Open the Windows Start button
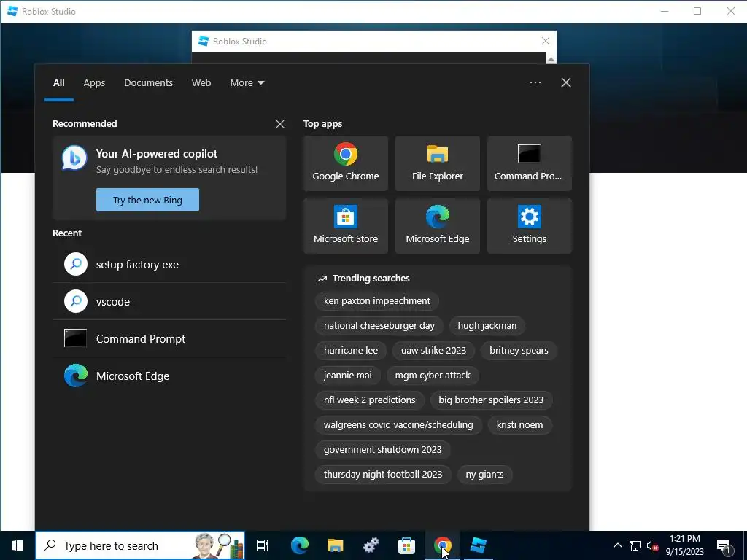747x560 pixels. click(x=18, y=545)
